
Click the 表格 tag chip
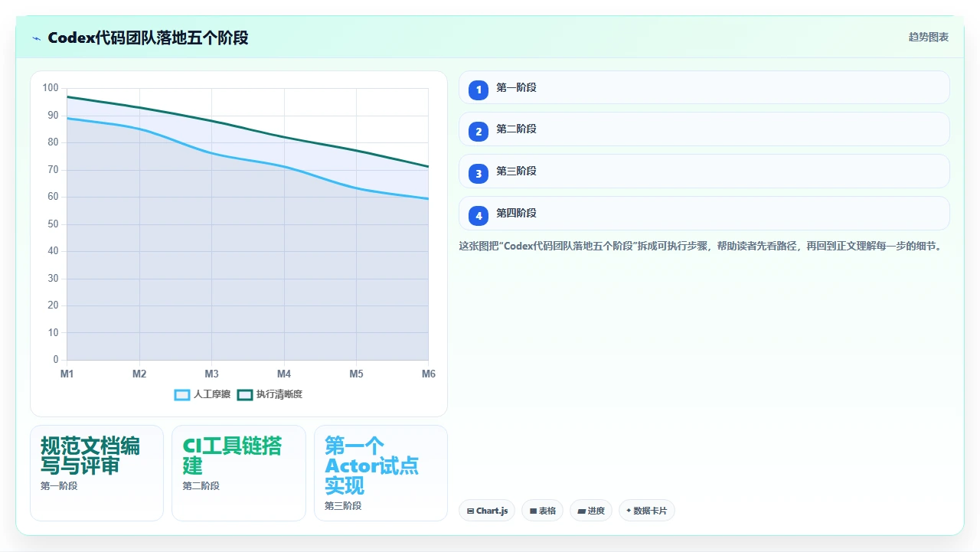click(x=542, y=511)
